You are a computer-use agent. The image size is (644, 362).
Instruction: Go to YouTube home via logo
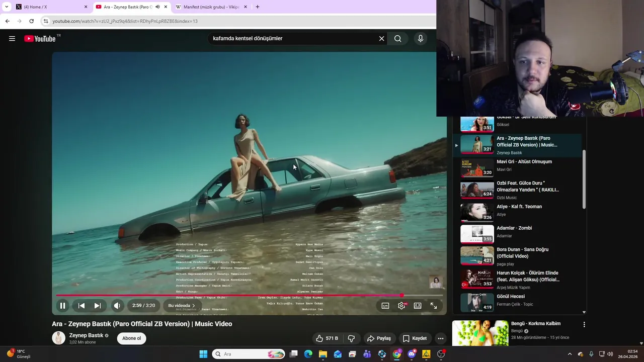pos(40,39)
